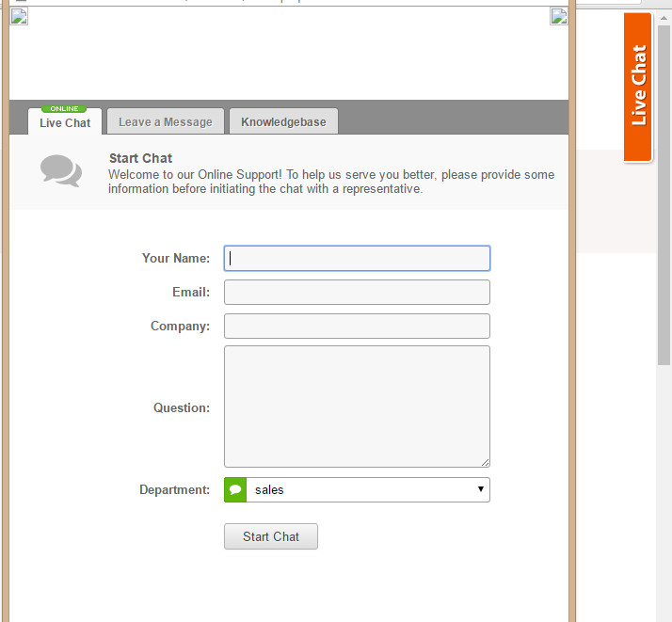Click the green ONLINE status badge
672x622 pixels.
click(x=65, y=109)
